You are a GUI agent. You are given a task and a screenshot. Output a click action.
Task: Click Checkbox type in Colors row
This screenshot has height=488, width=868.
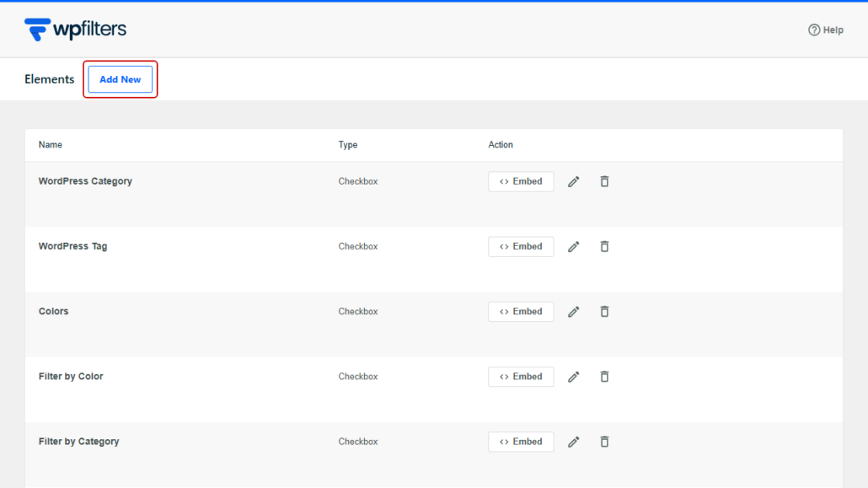click(358, 311)
